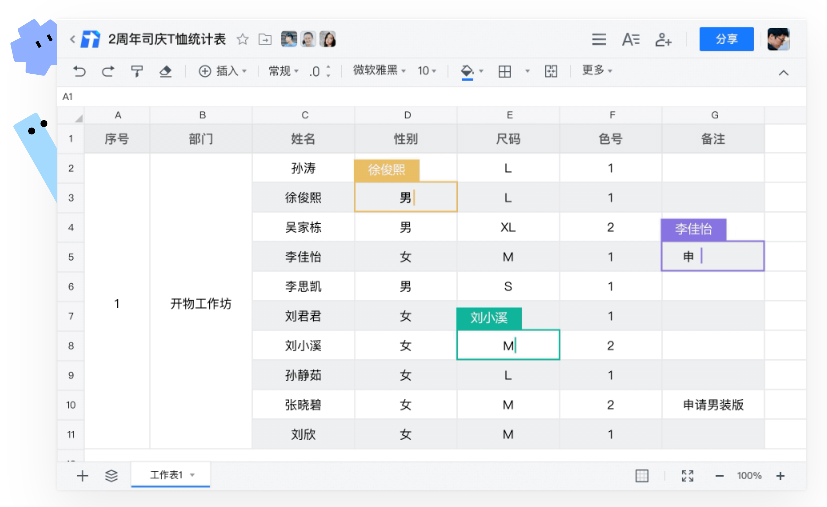Expand the 微软雅黑 font dropdown
This screenshot has width=827, height=507.
(x=380, y=71)
